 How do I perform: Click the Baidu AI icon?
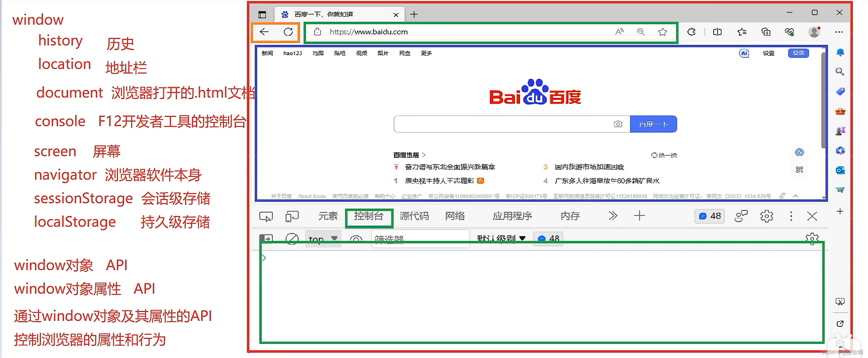click(x=744, y=53)
